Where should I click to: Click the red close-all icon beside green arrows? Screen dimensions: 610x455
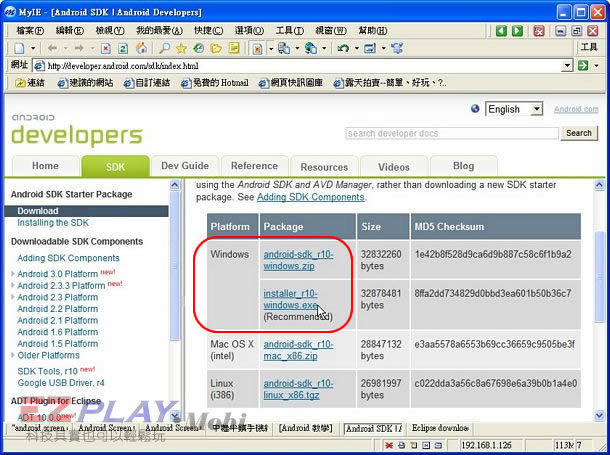(539, 31)
